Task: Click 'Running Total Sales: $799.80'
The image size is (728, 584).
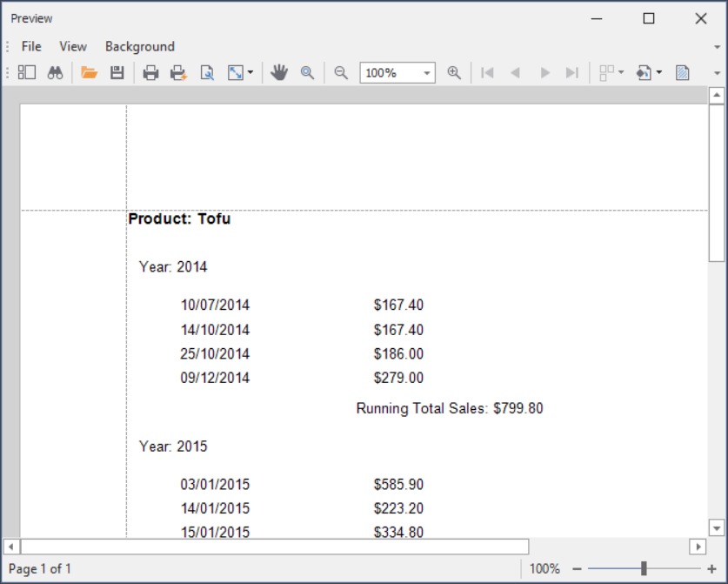Action: (450, 408)
